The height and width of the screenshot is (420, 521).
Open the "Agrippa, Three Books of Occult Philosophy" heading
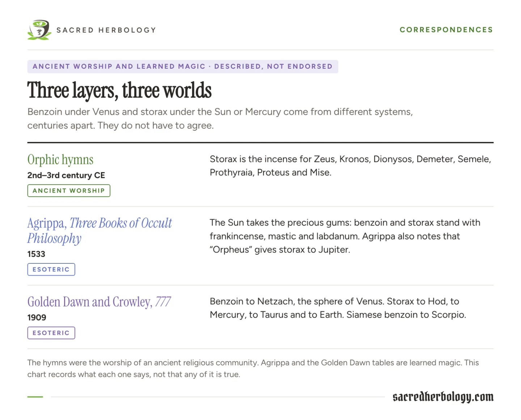click(x=100, y=230)
